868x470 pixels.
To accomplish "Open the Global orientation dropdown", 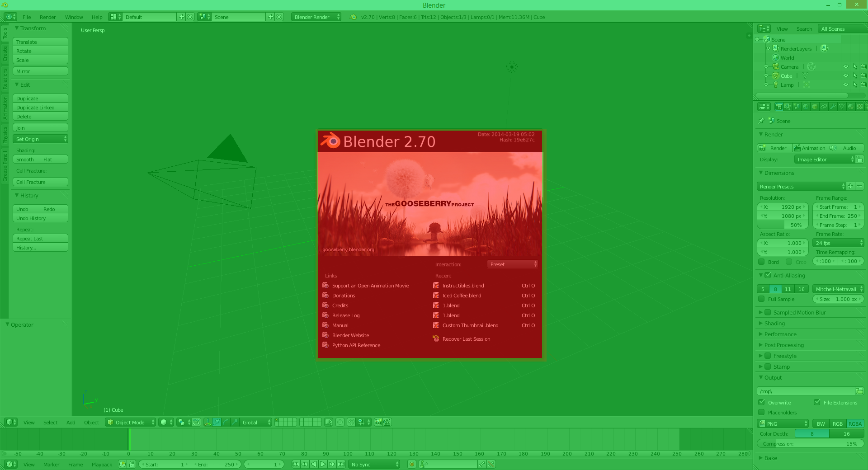I will (256, 422).
